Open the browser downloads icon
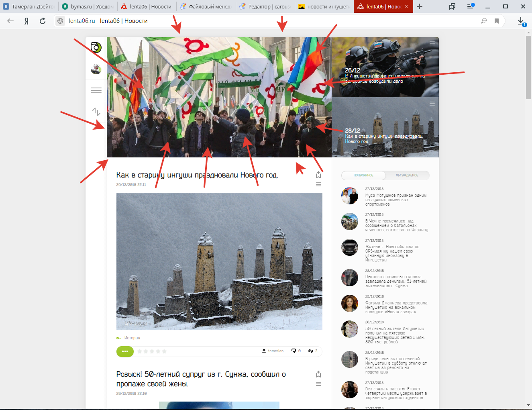The image size is (532, 410). (x=521, y=21)
